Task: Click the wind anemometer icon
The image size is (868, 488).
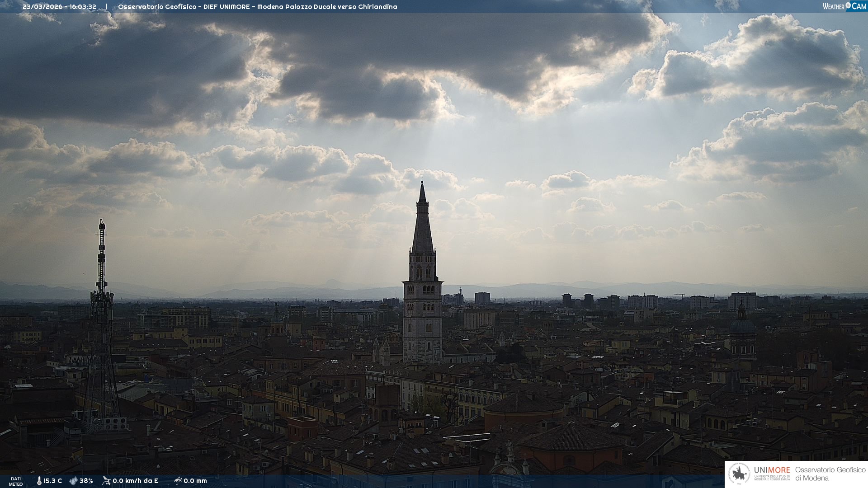Action: pyautogui.click(x=106, y=481)
